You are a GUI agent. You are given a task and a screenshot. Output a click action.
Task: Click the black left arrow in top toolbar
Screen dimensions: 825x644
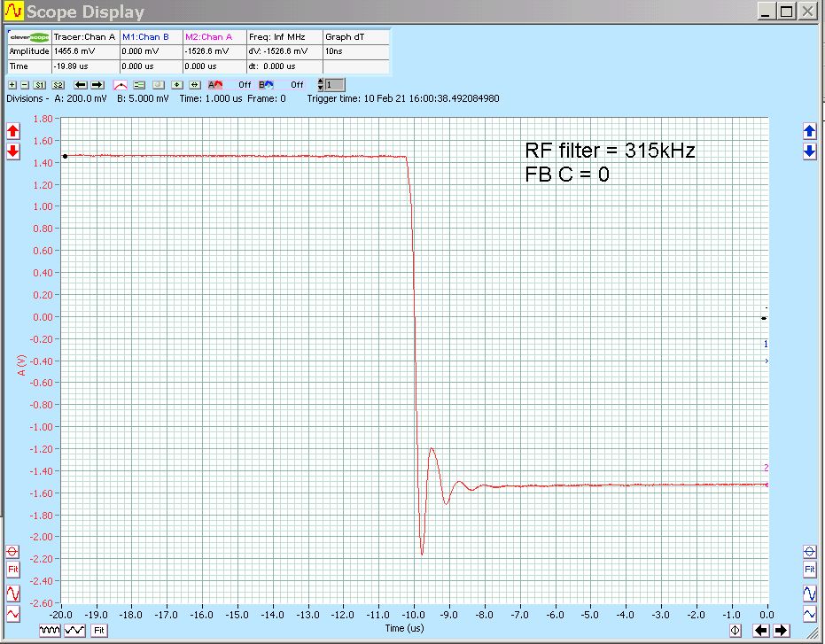pos(81,85)
